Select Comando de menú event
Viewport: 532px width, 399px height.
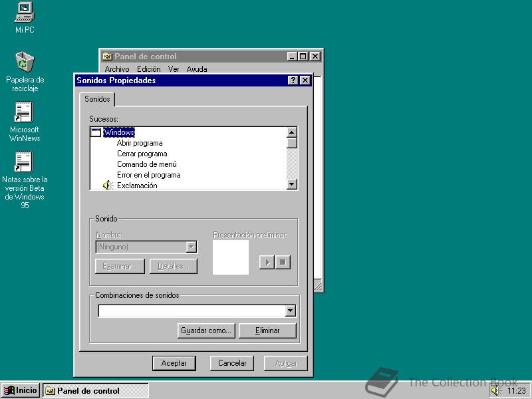pyautogui.click(x=146, y=164)
